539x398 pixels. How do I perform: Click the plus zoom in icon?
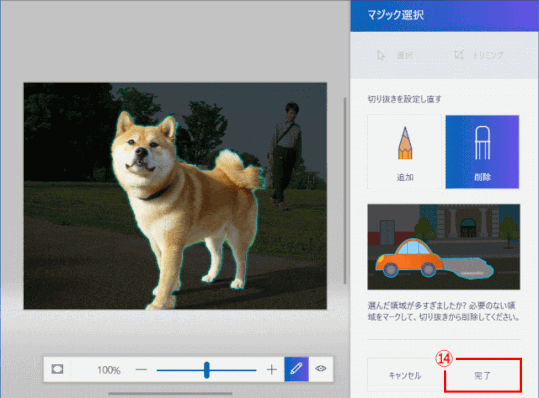272,370
